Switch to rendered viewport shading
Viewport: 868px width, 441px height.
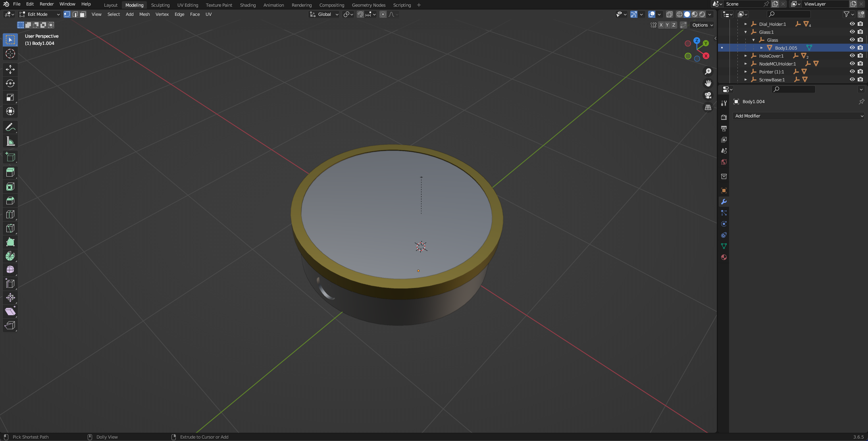[x=702, y=14]
